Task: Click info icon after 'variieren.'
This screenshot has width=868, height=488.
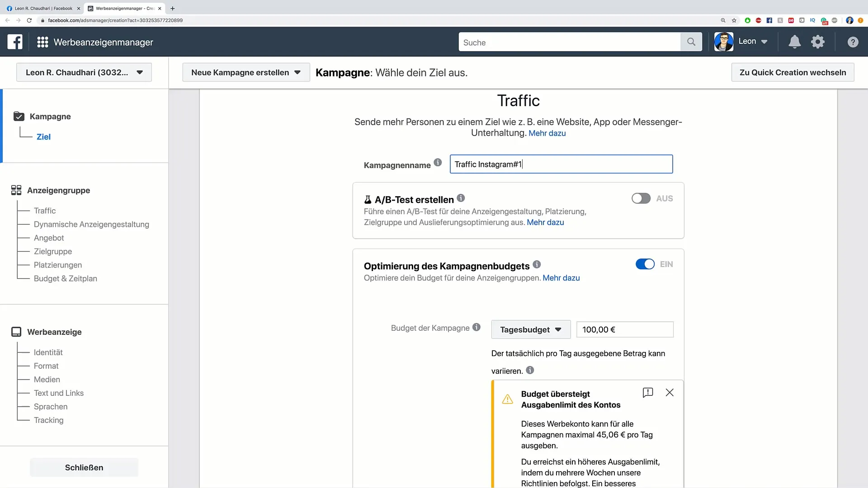Action: 530,370
